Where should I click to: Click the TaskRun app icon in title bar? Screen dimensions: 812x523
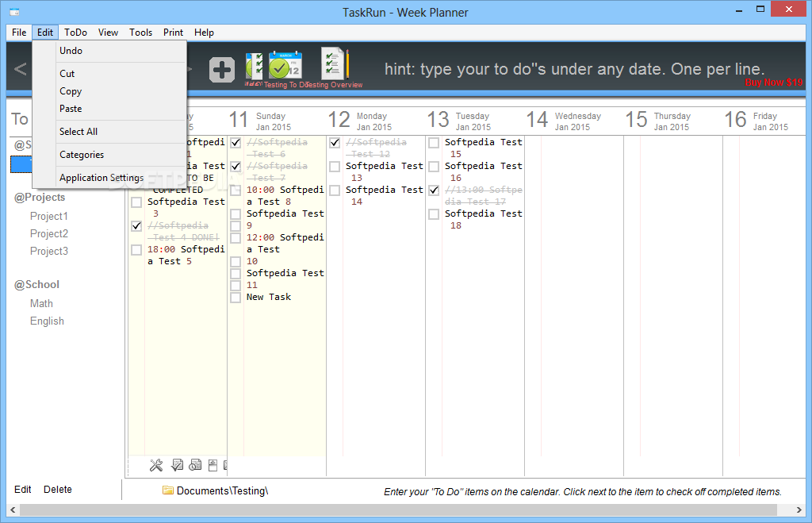click(x=14, y=11)
